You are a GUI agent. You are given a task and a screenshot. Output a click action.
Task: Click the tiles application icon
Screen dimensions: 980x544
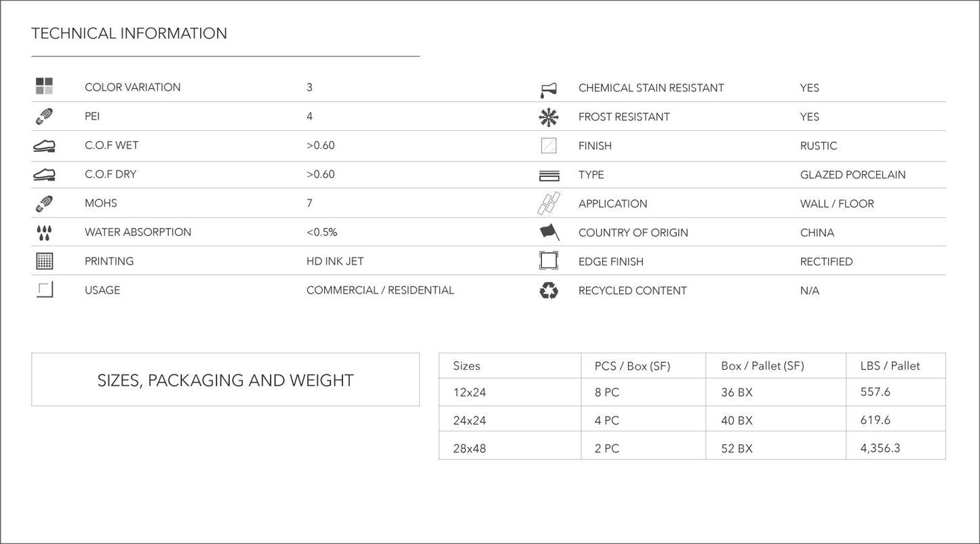click(x=549, y=203)
